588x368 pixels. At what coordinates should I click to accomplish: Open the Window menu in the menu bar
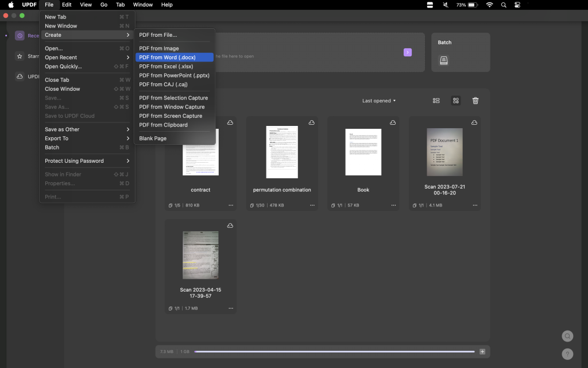(x=142, y=5)
